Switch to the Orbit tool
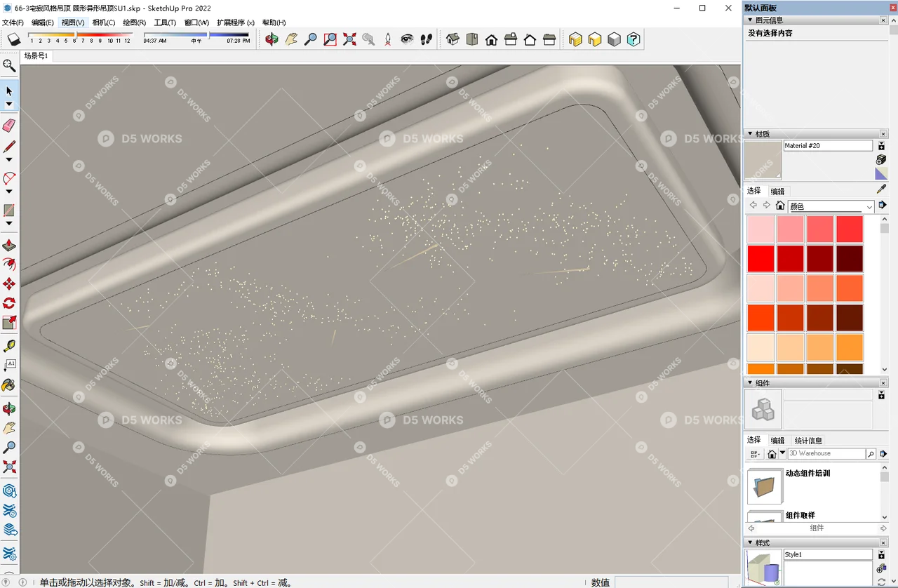Image resolution: width=898 pixels, height=588 pixels. (x=9, y=408)
